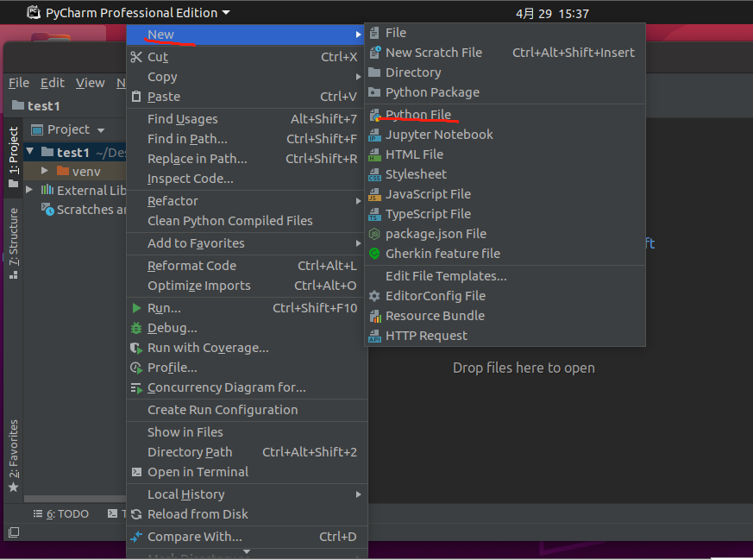Click the Gherkin feature file icon
This screenshot has height=560, width=753.
click(374, 254)
